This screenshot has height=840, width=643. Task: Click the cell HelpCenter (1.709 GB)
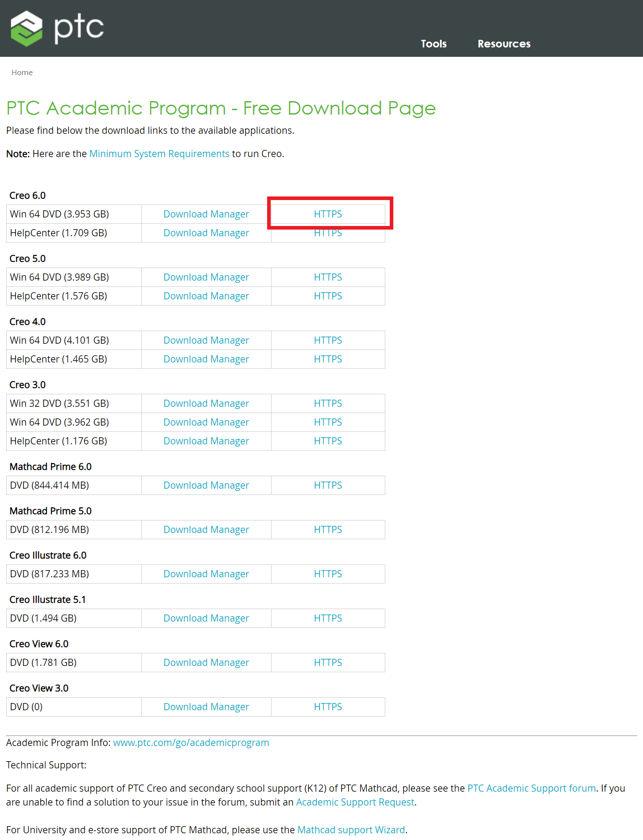click(x=74, y=233)
